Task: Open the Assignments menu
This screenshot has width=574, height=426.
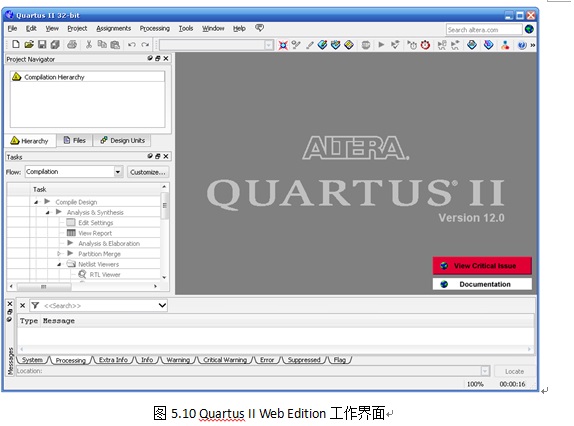Action: [113, 28]
